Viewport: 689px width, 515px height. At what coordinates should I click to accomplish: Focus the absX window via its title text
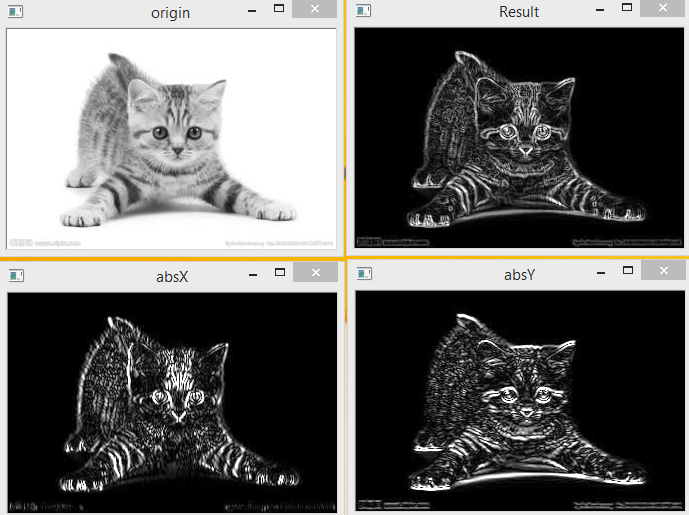click(x=170, y=275)
